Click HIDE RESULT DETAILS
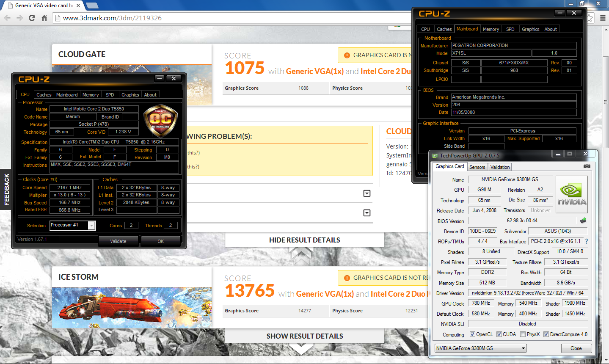 [x=305, y=240]
